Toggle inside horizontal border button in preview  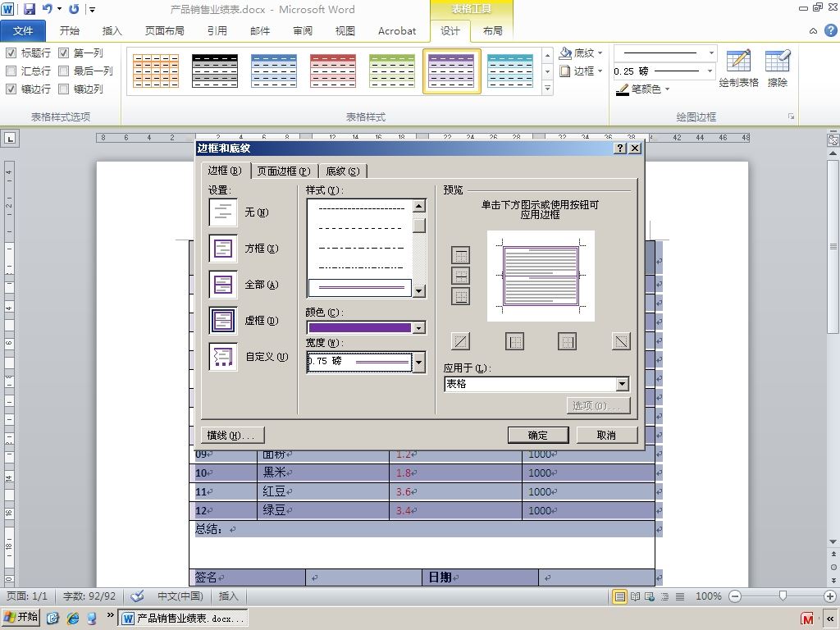pos(460,276)
